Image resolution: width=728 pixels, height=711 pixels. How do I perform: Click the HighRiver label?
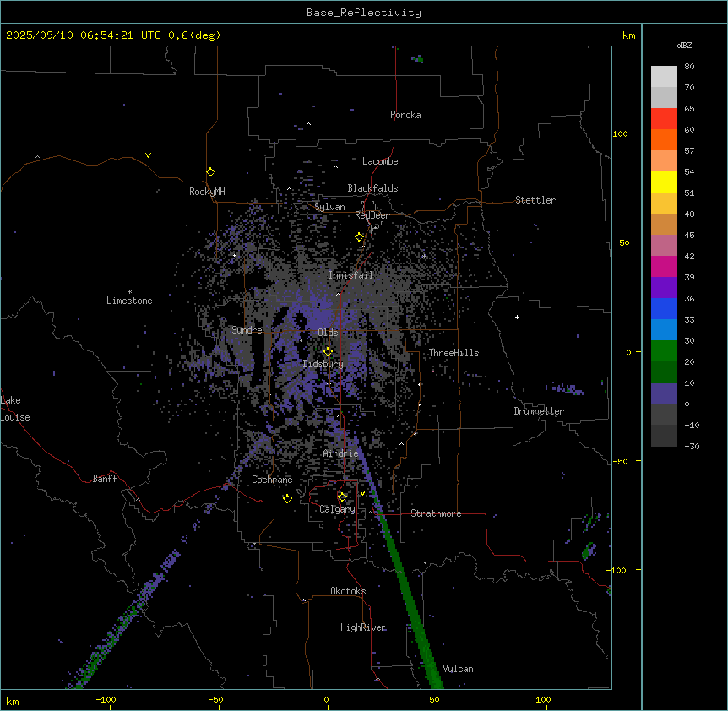point(363,627)
